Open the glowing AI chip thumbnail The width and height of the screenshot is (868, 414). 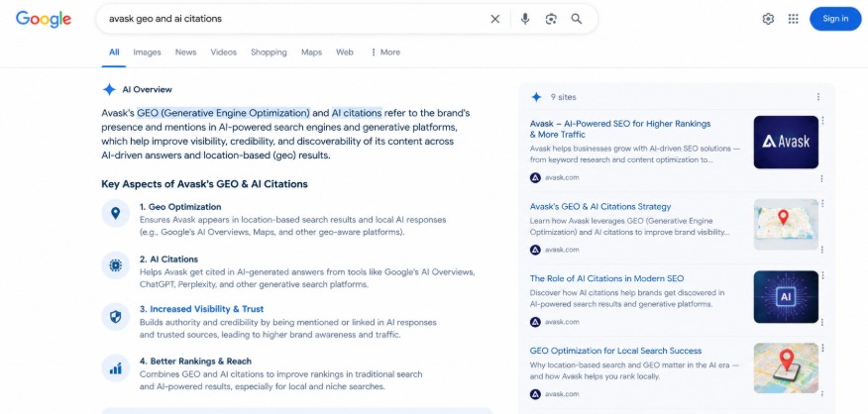(x=786, y=297)
